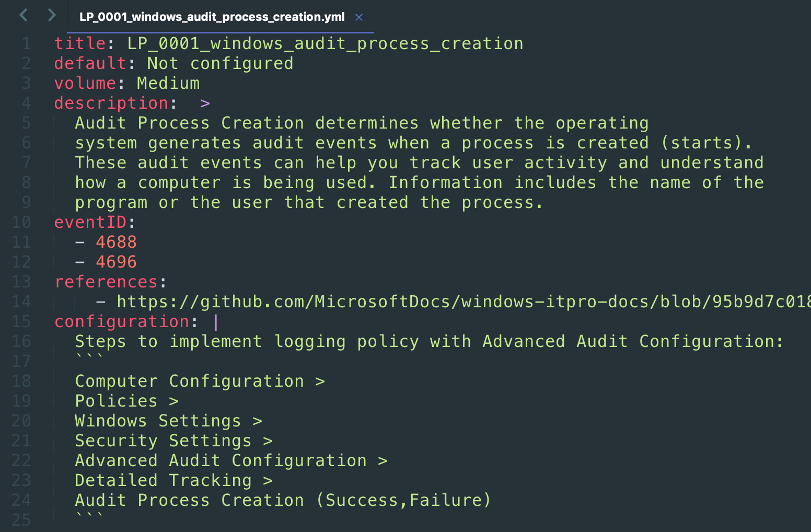The image size is (811, 532).
Task: Click the title value LP_0001_windows_audit_process_creation
Action: coord(325,43)
